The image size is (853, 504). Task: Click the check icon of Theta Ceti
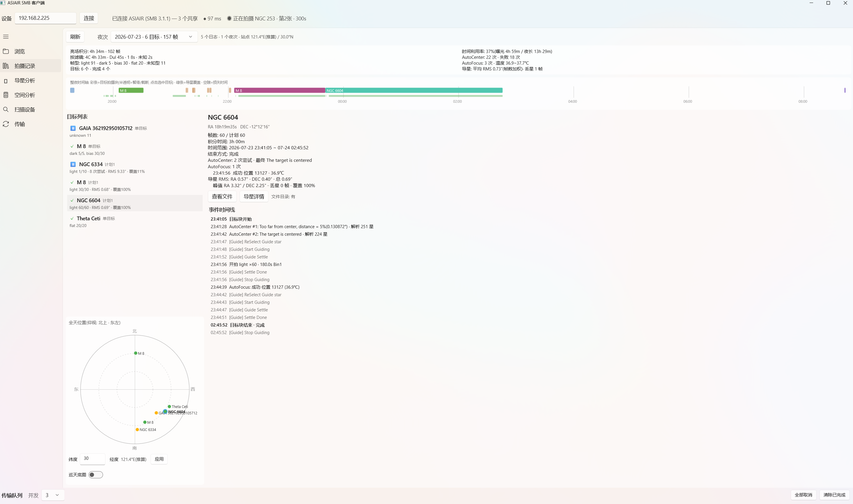72,219
